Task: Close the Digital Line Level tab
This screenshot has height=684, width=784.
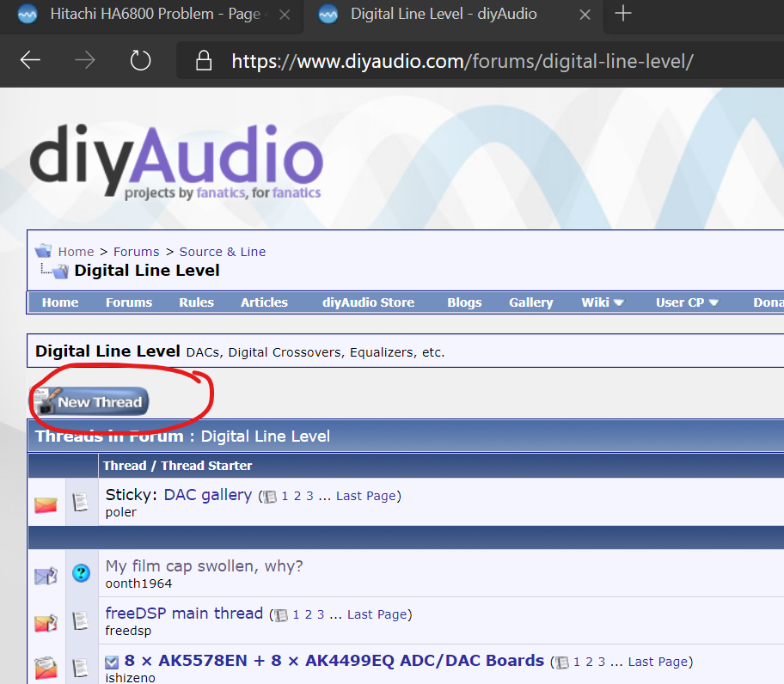Action: coord(585,15)
